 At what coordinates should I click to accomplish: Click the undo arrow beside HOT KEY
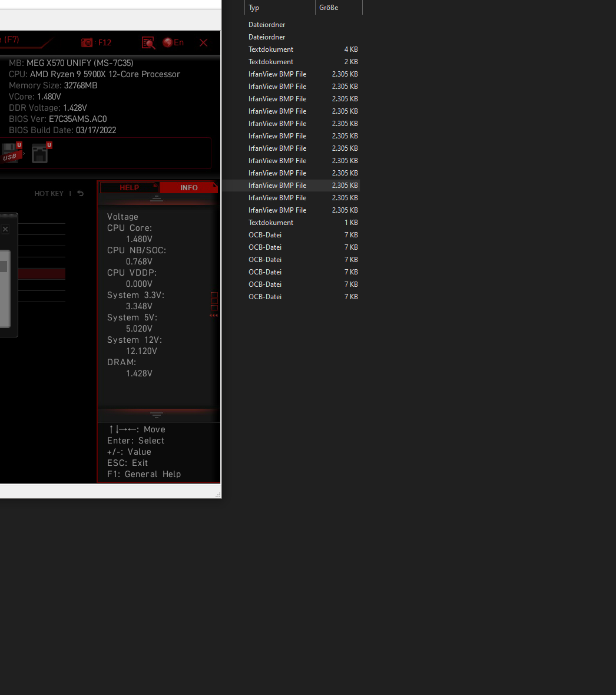point(80,194)
